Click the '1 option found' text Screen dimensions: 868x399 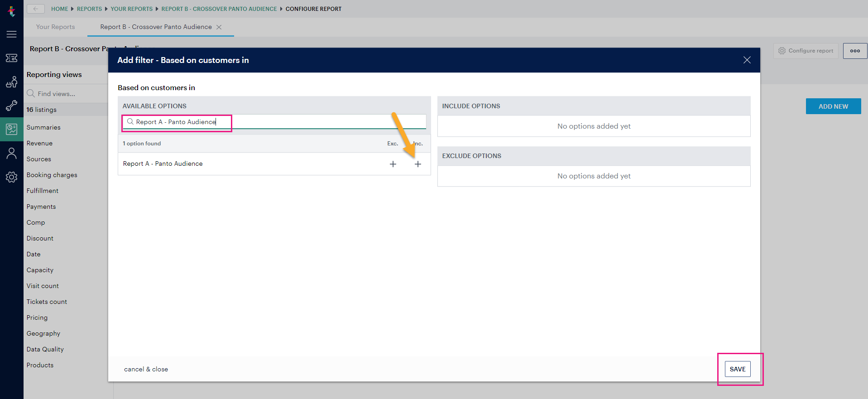tap(142, 144)
